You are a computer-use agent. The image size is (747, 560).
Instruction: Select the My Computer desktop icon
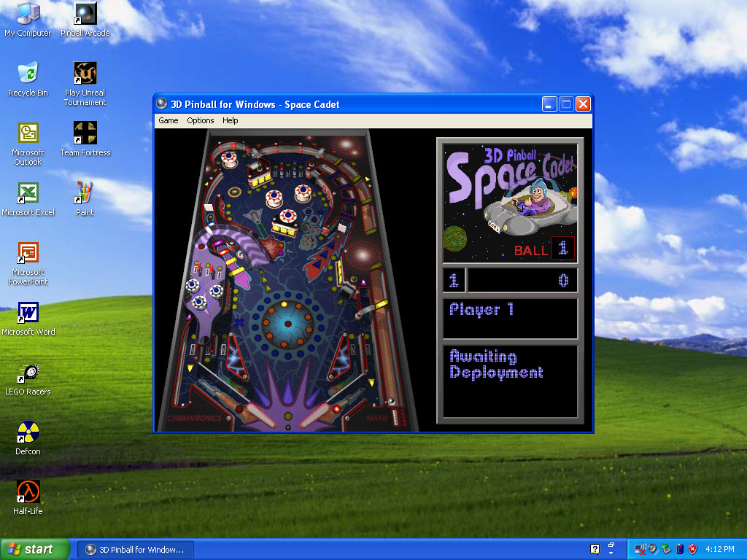tap(28, 20)
